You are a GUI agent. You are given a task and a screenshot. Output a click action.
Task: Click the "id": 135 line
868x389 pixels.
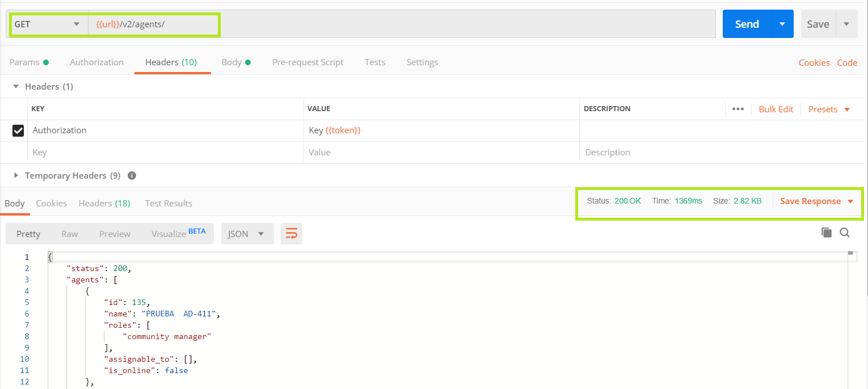127,302
